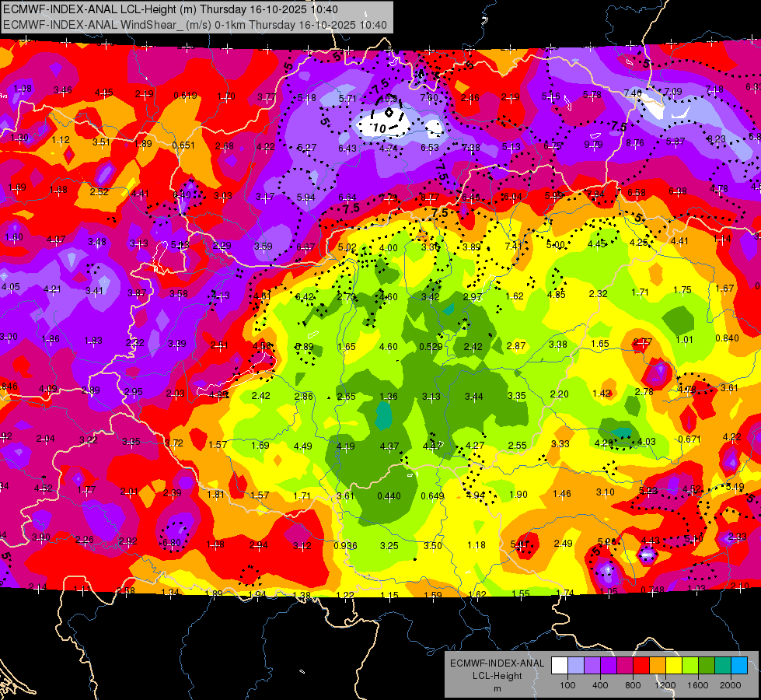Click the wind shear value 1.75
The height and width of the screenshot is (700, 761).
tap(682, 290)
